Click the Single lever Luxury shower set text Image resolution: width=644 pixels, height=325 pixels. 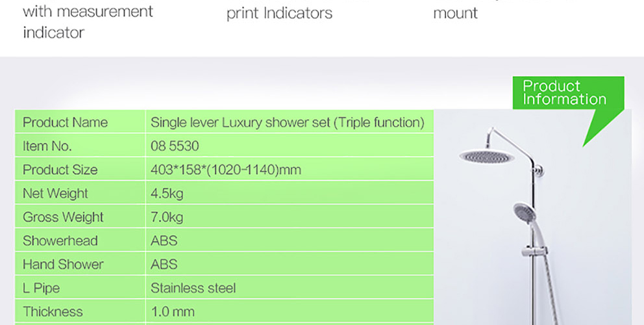click(288, 122)
